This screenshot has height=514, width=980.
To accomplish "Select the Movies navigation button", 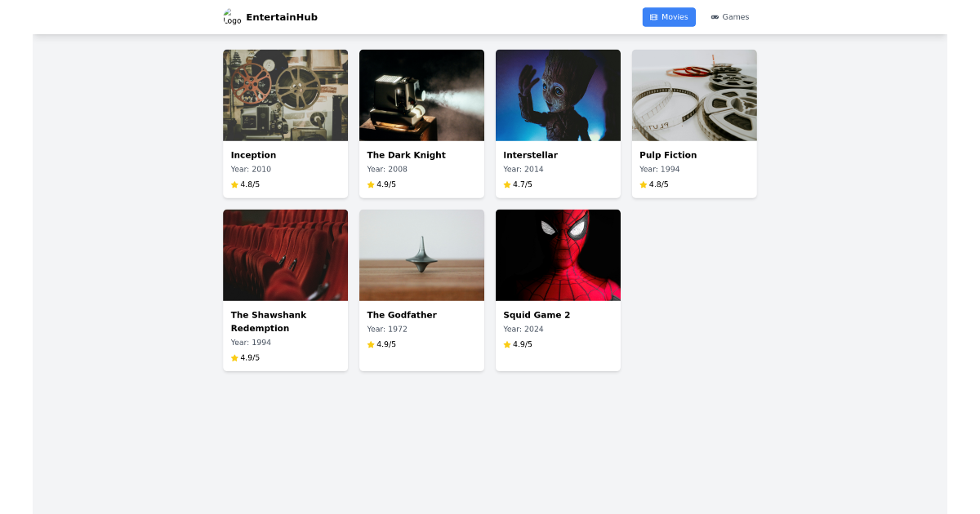I will 669,16.
